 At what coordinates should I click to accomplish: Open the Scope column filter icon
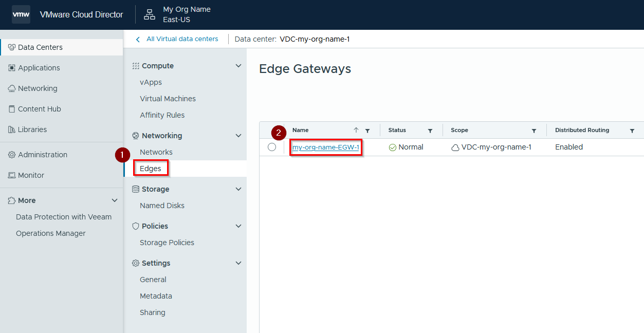click(534, 131)
